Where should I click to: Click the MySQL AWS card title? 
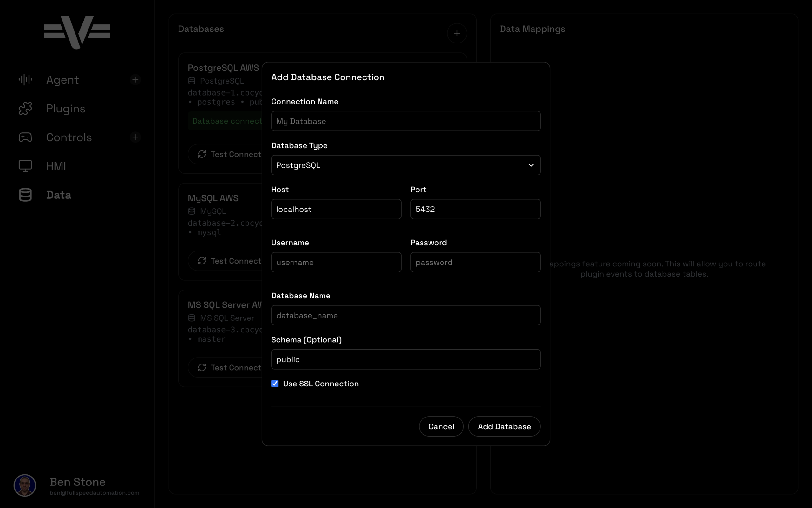click(213, 198)
